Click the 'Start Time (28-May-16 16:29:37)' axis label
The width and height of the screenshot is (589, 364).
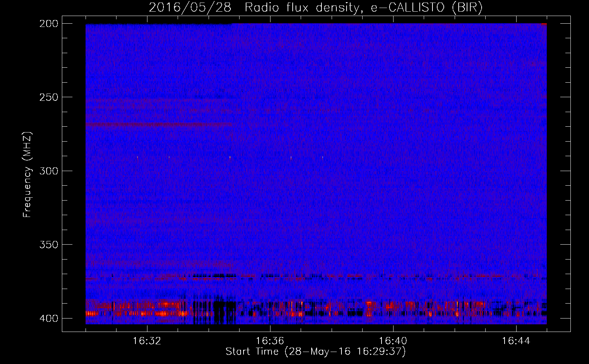316,352
